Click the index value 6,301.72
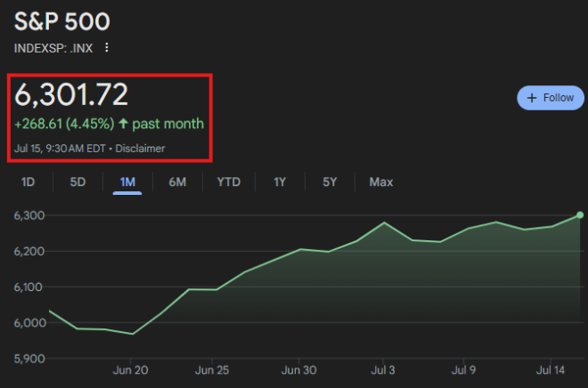588x388 pixels. point(71,94)
